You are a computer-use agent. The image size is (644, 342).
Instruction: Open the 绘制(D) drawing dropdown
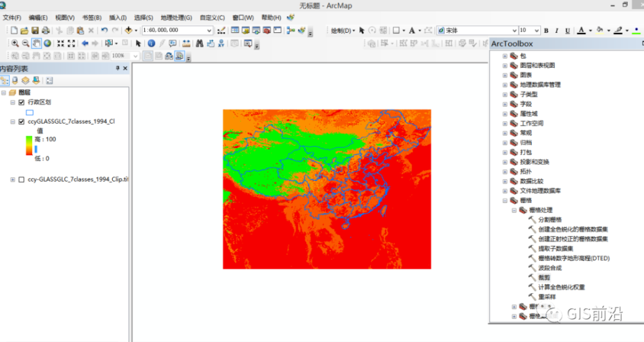tap(343, 30)
